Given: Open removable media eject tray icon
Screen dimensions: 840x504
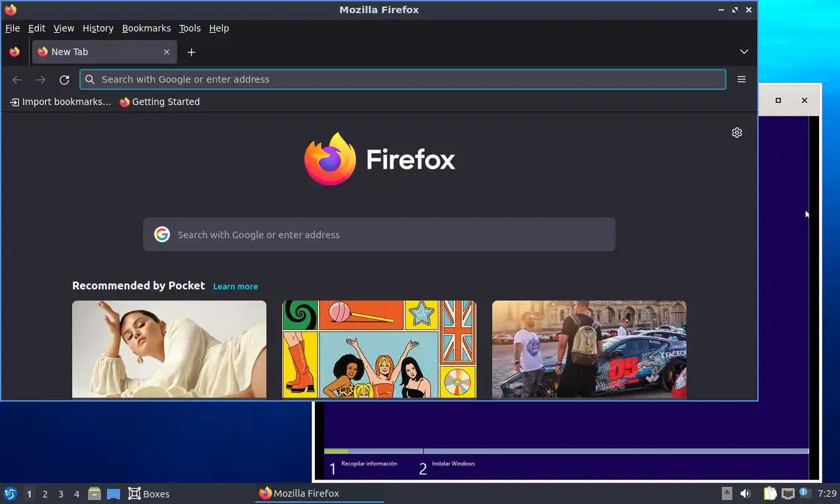Looking at the screenshot, I should coord(726,493).
